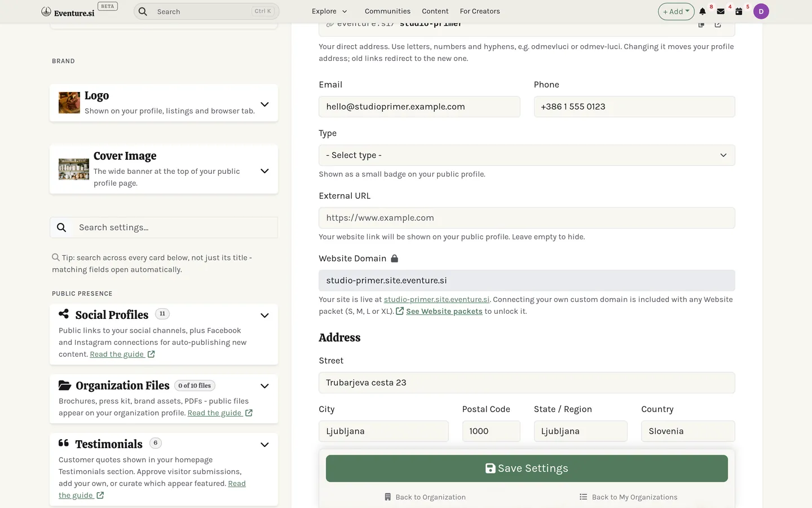Click the Save Settings button

click(x=527, y=468)
